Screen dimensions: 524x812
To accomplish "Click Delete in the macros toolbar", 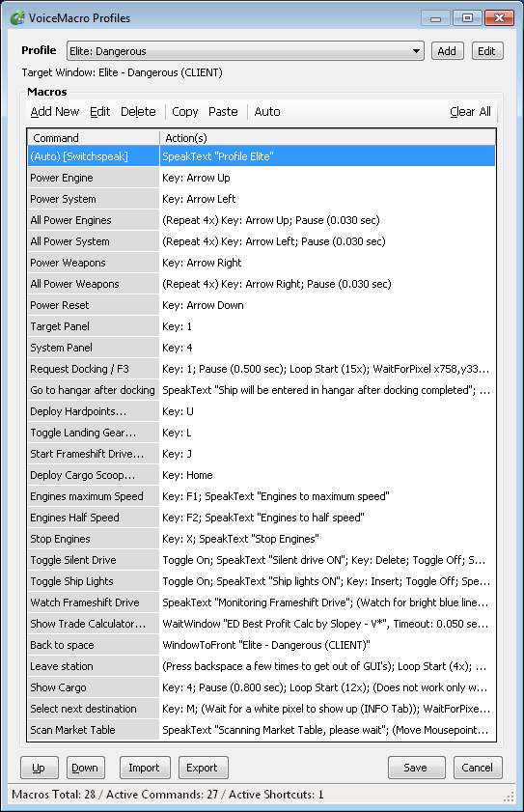I will [x=138, y=112].
